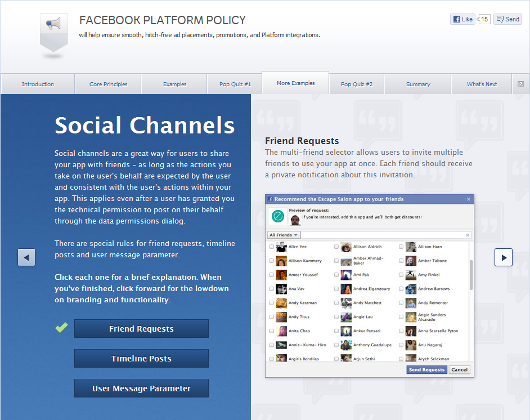This screenshot has height=420, width=530.
Task: Click the megaphone policy badge icon
Action: [54, 33]
